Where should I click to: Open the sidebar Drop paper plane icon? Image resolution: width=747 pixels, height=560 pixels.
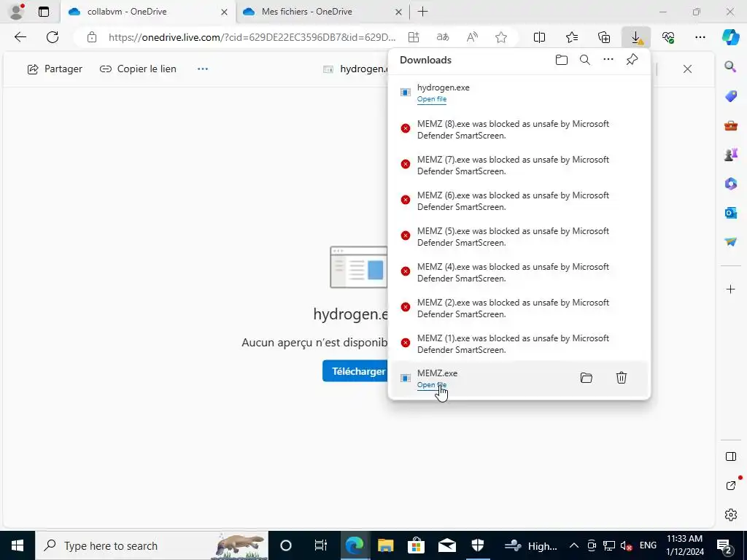coord(730,242)
